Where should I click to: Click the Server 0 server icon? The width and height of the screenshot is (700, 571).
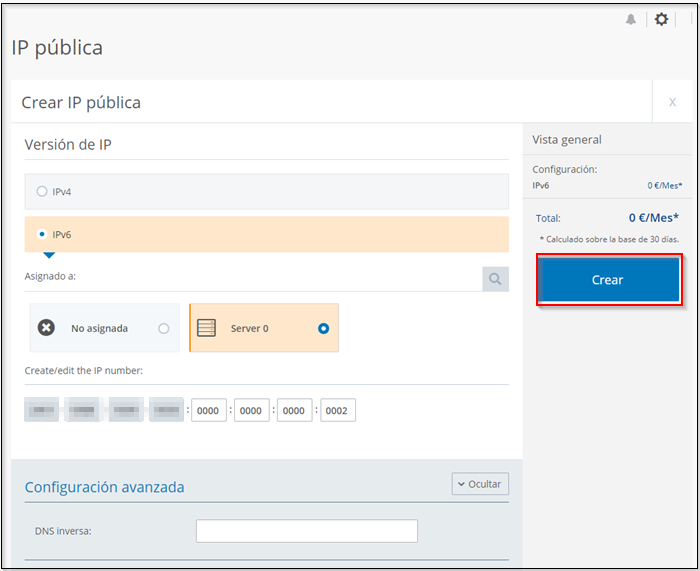[x=206, y=328]
